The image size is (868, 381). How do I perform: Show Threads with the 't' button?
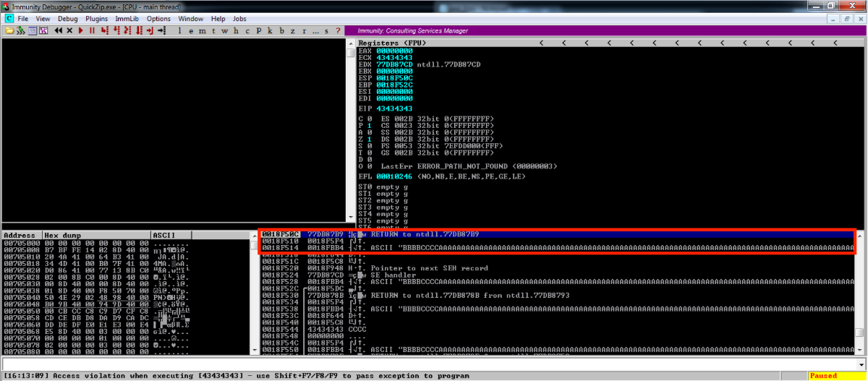(213, 30)
